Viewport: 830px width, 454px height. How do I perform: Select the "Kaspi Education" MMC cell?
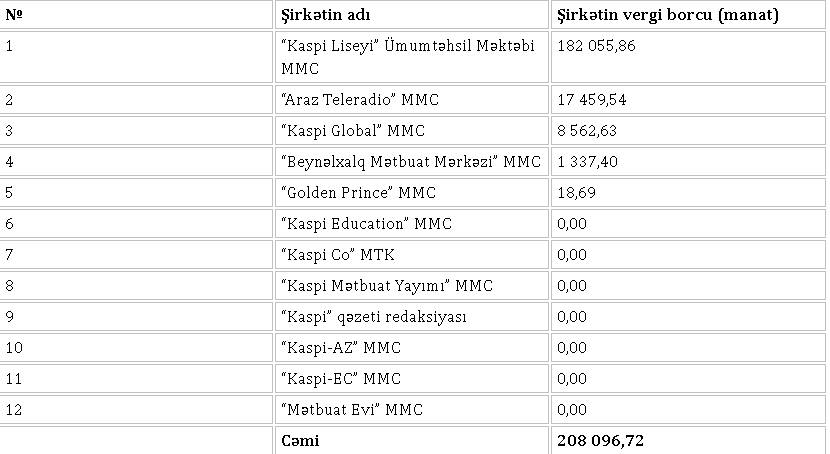pos(367,224)
